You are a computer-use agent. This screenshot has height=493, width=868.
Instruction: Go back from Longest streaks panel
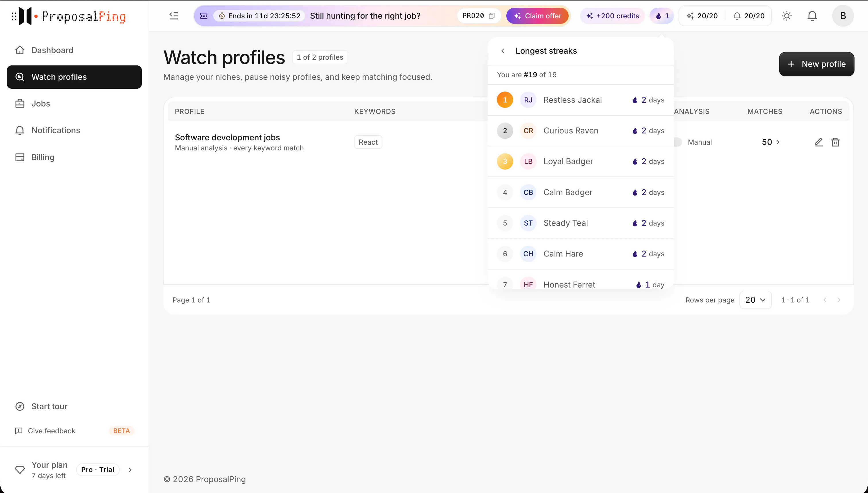pos(503,51)
